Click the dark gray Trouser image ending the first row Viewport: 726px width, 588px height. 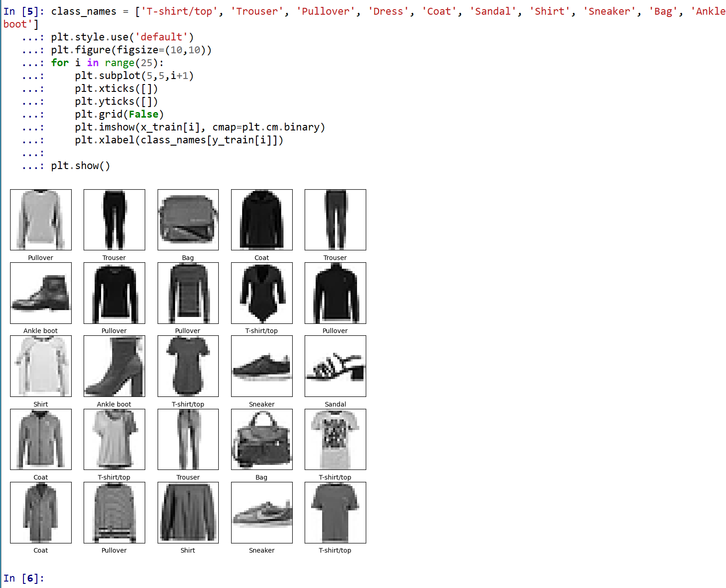(335, 220)
